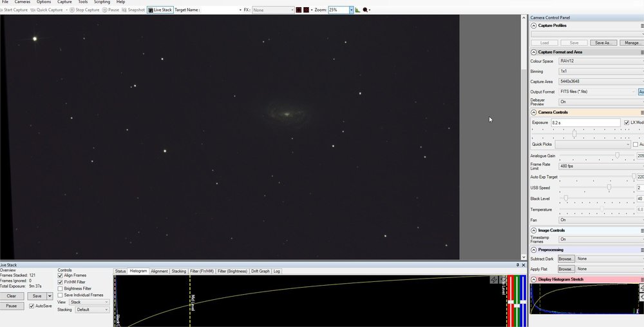Open the Quick Picks dropdown

point(592,144)
